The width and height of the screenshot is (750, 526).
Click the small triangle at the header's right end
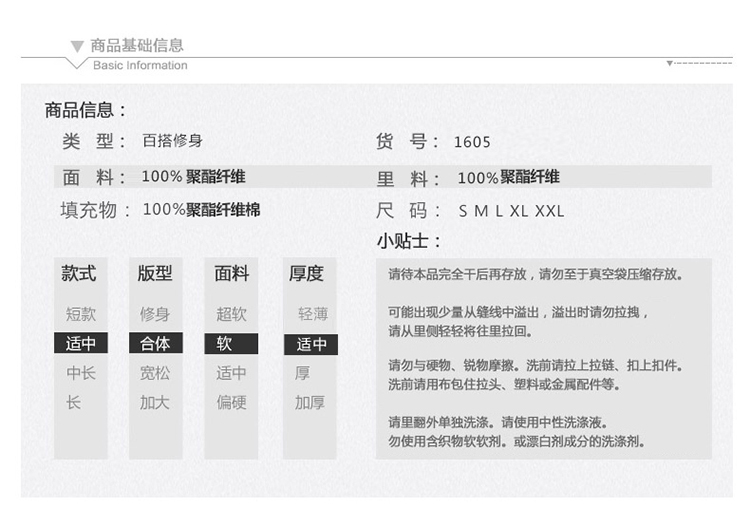coord(670,62)
